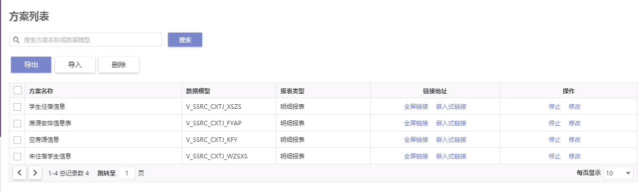The width and height of the screenshot is (644, 192).
Task: Toggle the select-all header checkbox
Action: [x=18, y=90]
